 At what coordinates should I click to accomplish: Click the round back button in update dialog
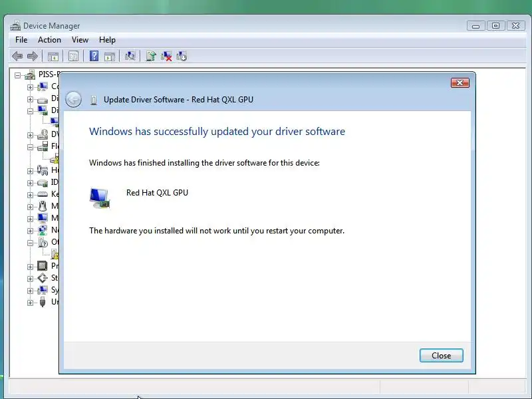coord(73,100)
